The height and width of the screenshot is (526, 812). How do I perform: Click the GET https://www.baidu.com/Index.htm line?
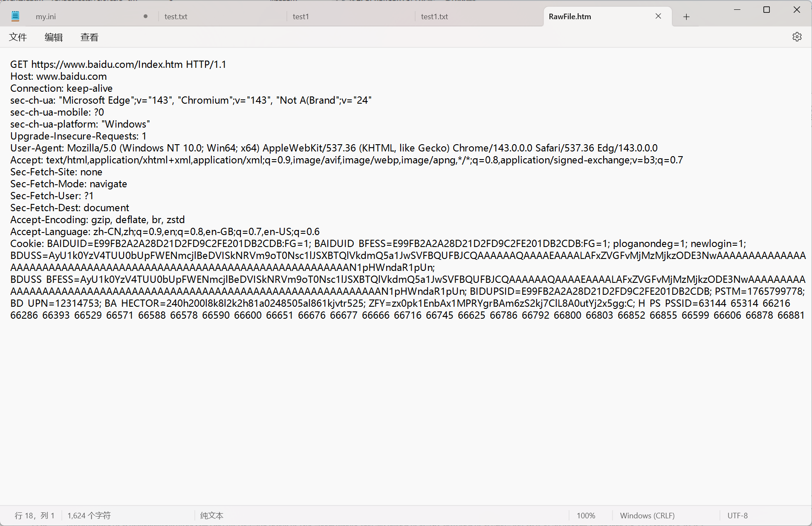[x=118, y=64]
